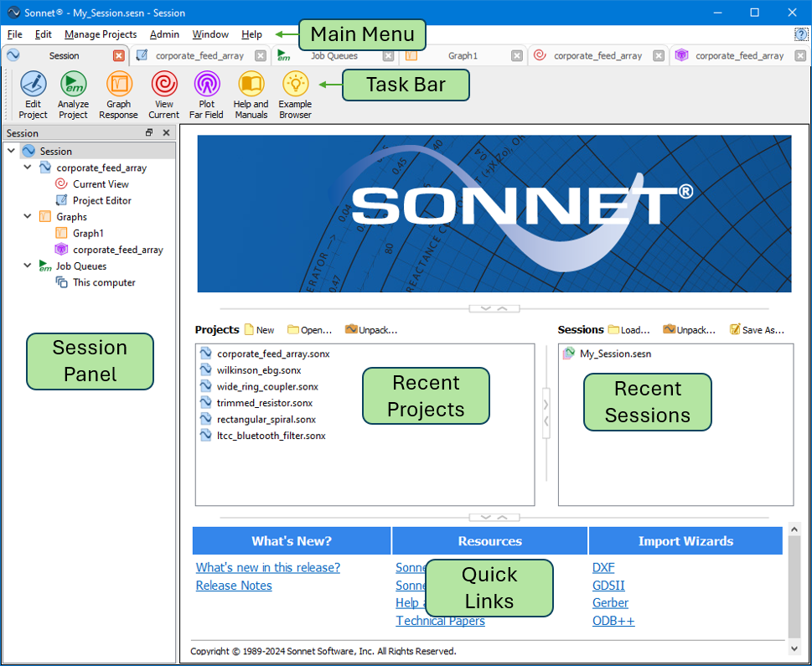Select Current View in session tree

click(x=101, y=183)
